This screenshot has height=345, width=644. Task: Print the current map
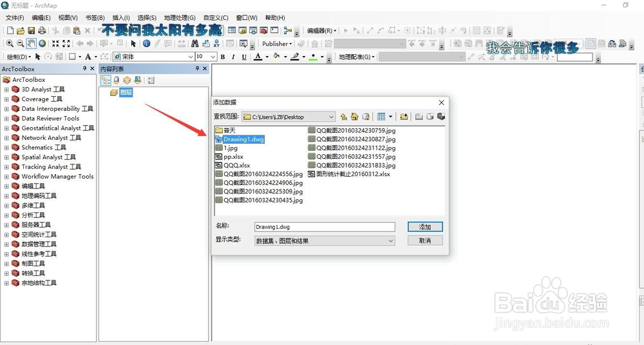(42, 30)
